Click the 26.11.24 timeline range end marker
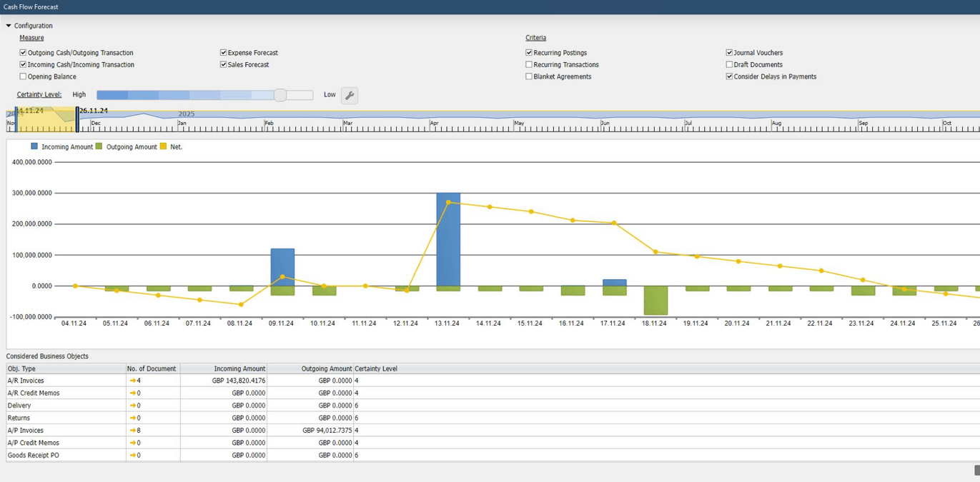This screenshot has width=980, height=482. 77,119
